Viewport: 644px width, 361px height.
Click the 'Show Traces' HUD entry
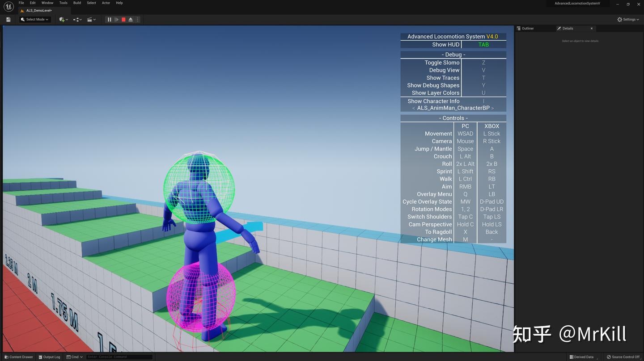point(443,78)
